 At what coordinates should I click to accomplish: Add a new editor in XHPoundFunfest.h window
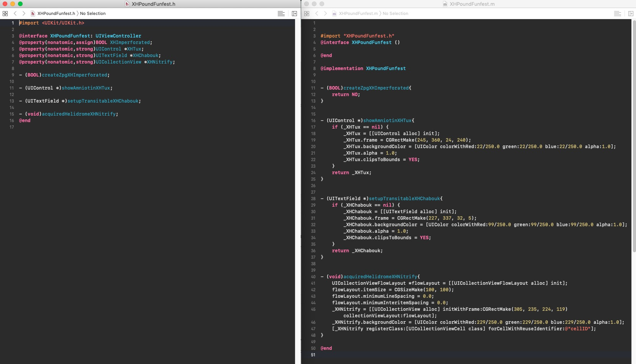pos(294,13)
